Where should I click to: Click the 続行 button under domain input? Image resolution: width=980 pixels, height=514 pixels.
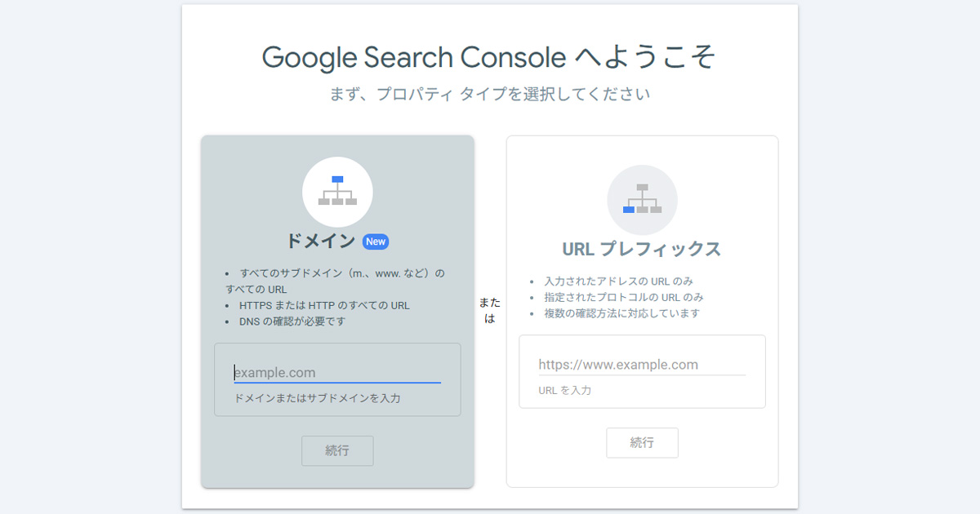(x=337, y=450)
